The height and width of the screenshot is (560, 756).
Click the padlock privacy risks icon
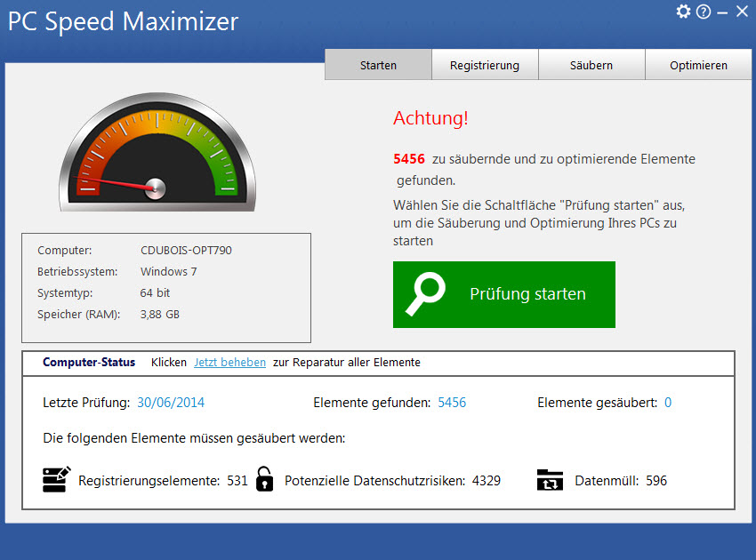(x=264, y=479)
